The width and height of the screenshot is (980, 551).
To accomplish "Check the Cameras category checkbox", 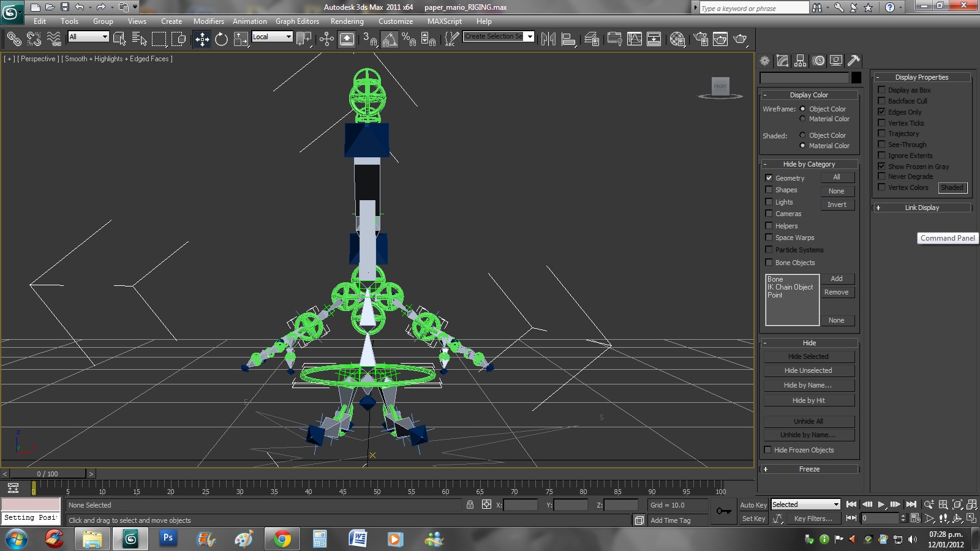I will click(769, 214).
